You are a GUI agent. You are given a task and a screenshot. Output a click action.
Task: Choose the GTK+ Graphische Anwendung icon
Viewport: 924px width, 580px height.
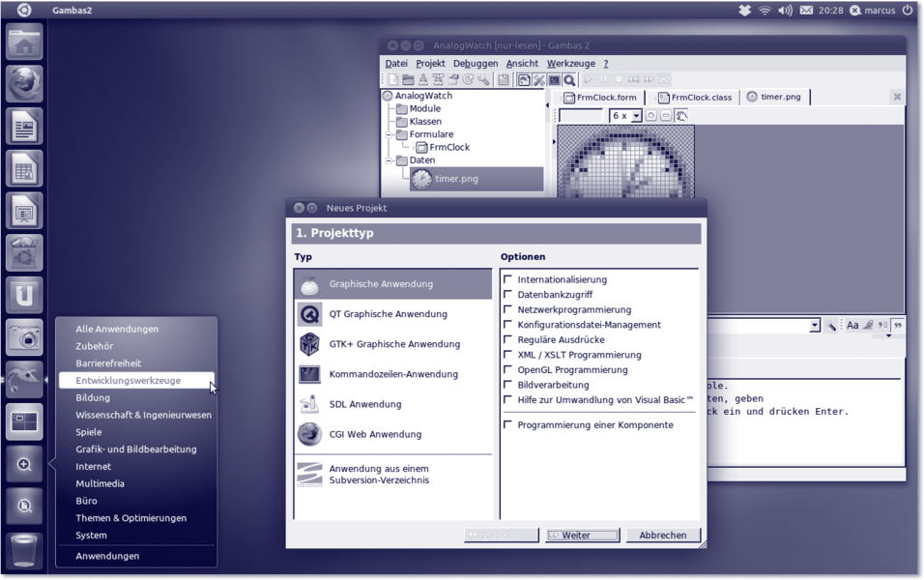(309, 344)
